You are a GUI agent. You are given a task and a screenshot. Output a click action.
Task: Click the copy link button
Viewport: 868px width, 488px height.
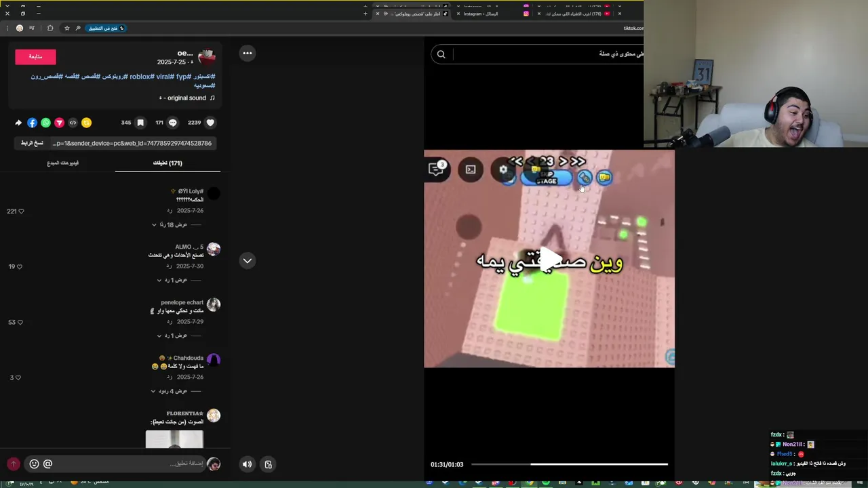tap(31, 143)
